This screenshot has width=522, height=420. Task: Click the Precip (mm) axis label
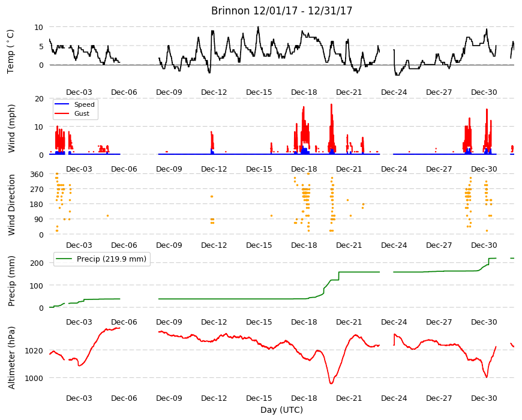(11, 281)
